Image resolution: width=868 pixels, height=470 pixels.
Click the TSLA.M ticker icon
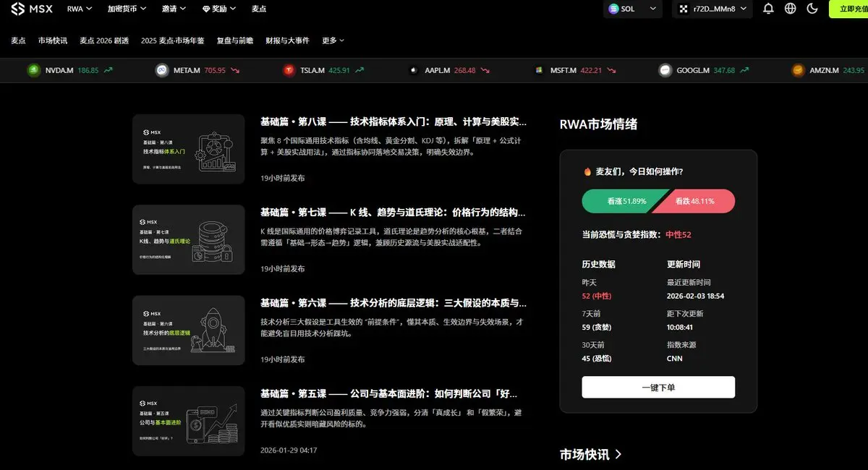point(289,70)
